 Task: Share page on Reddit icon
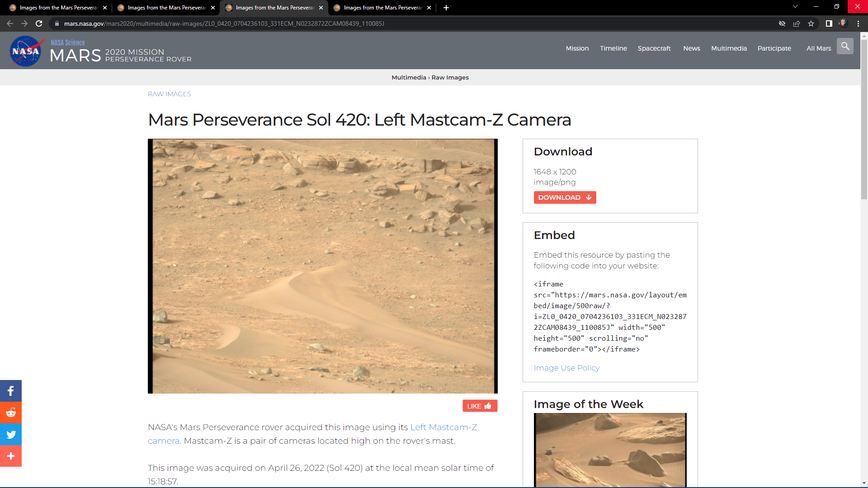(x=11, y=413)
